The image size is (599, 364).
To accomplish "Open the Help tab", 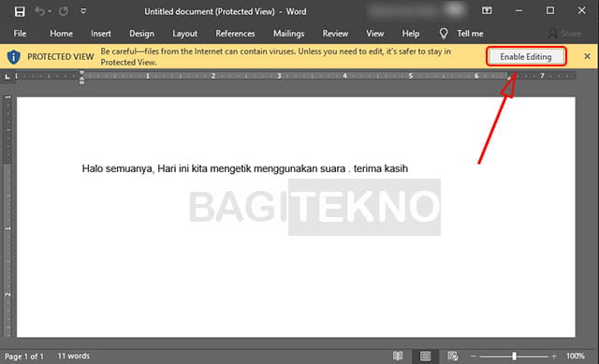I will pos(411,34).
